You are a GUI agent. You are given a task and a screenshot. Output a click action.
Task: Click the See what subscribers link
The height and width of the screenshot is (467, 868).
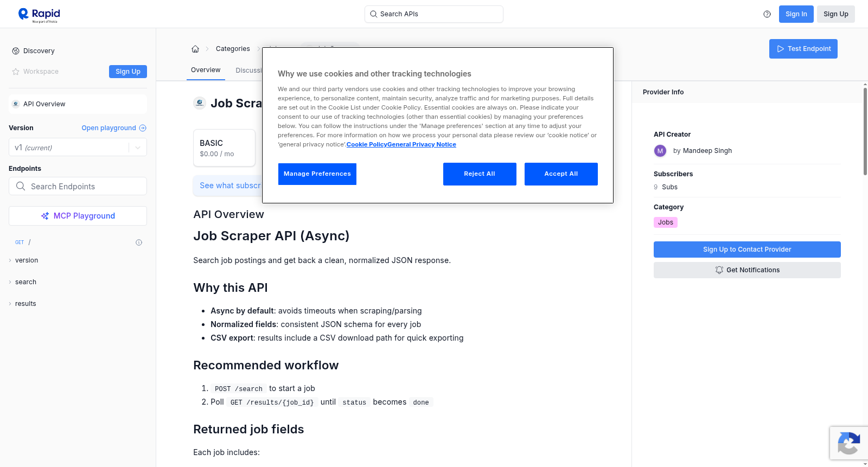(230, 185)
